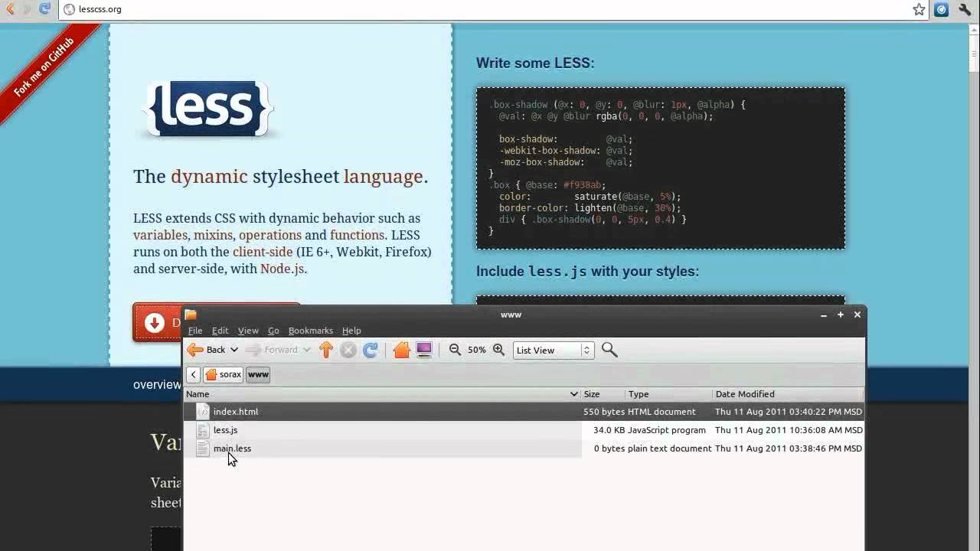
Task: Follow the functions link
Action: click(357, 235)
